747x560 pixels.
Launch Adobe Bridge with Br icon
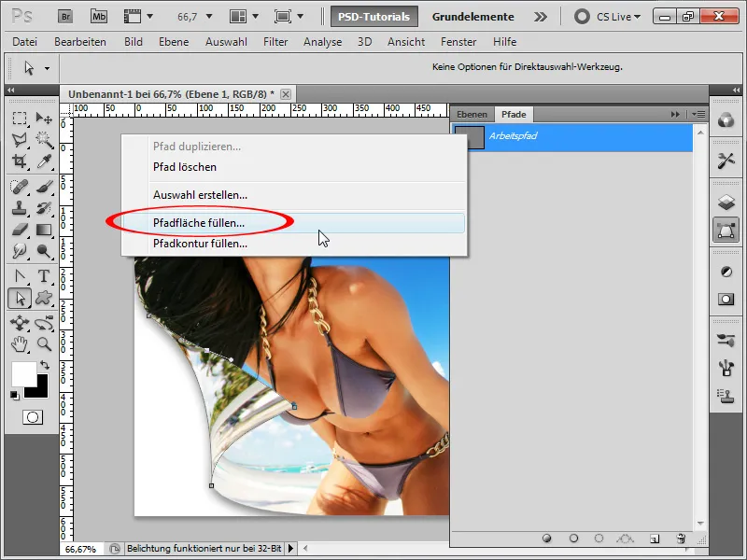pyautogui.click(x=65, y=17)
